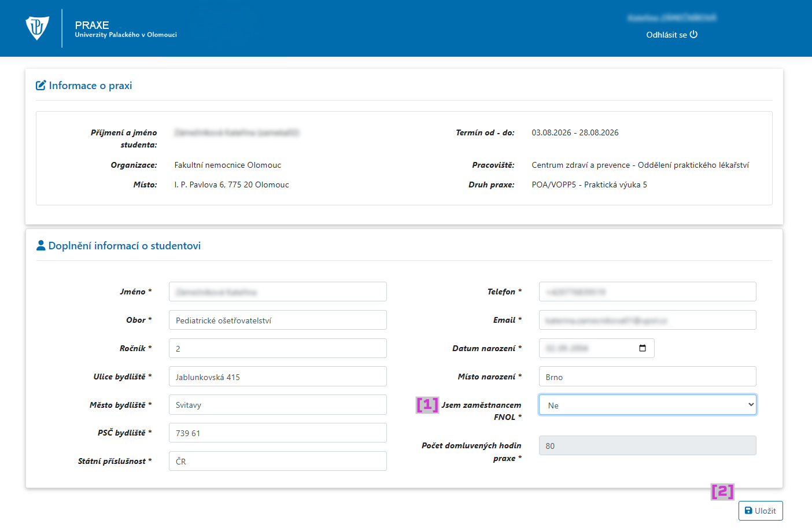This screenshot has height=531, width=812.
Task: Click the floppy disk icon on Uložit
Action: (x=748, y=511)
